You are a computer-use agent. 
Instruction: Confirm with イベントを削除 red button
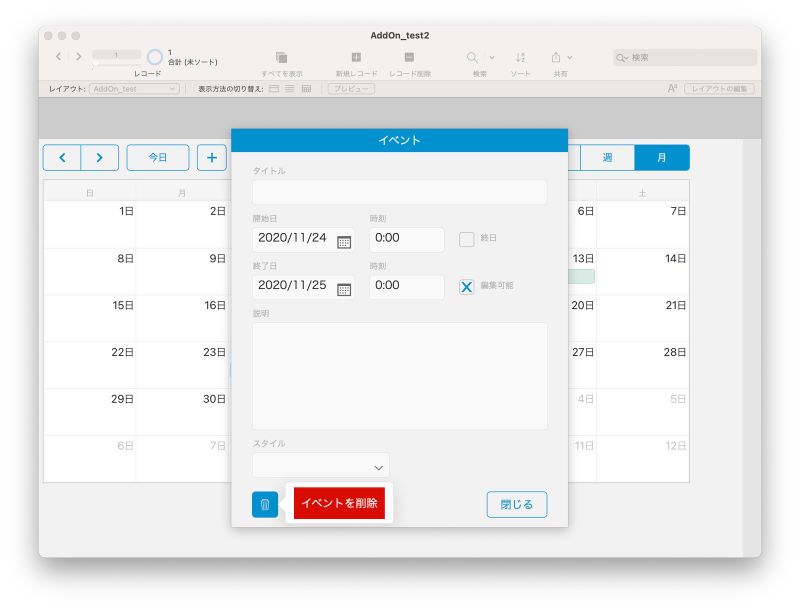pyautogui.click(x=339, y=503)
